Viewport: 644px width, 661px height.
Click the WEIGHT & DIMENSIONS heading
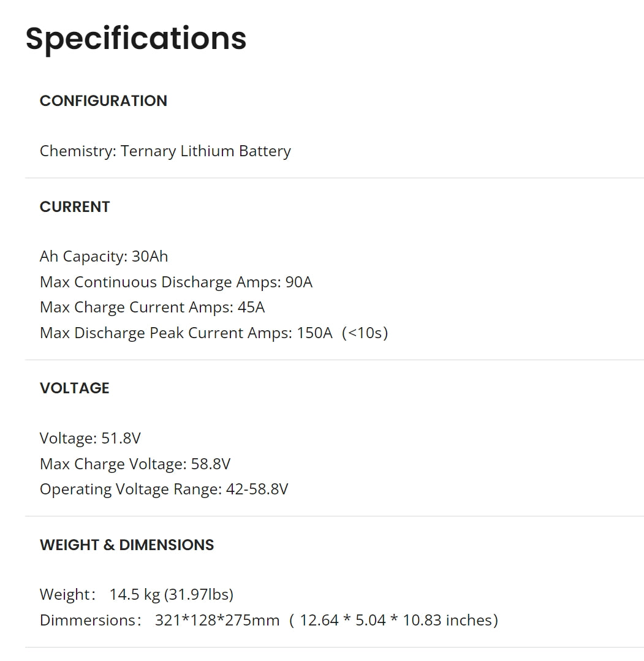pos(127,545)
